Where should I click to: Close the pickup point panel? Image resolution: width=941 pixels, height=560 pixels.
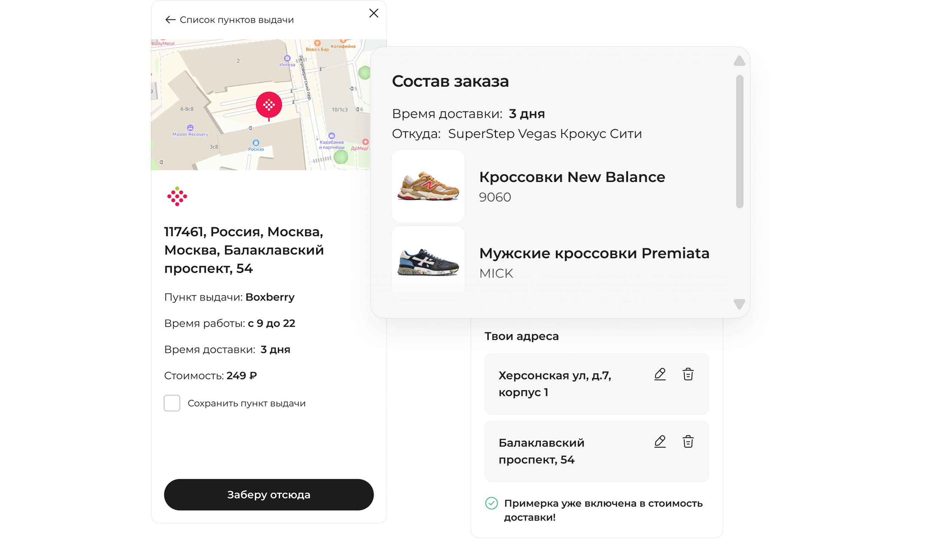point(374,13)
